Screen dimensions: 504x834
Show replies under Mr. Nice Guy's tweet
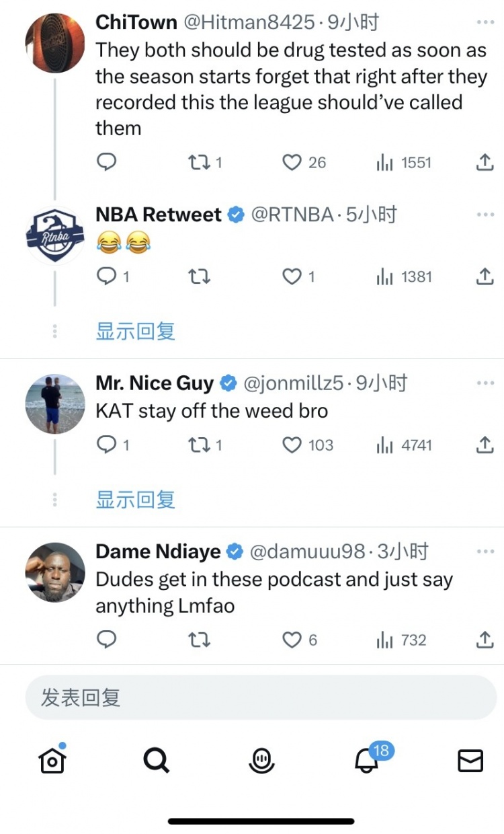tap(136, 499)
